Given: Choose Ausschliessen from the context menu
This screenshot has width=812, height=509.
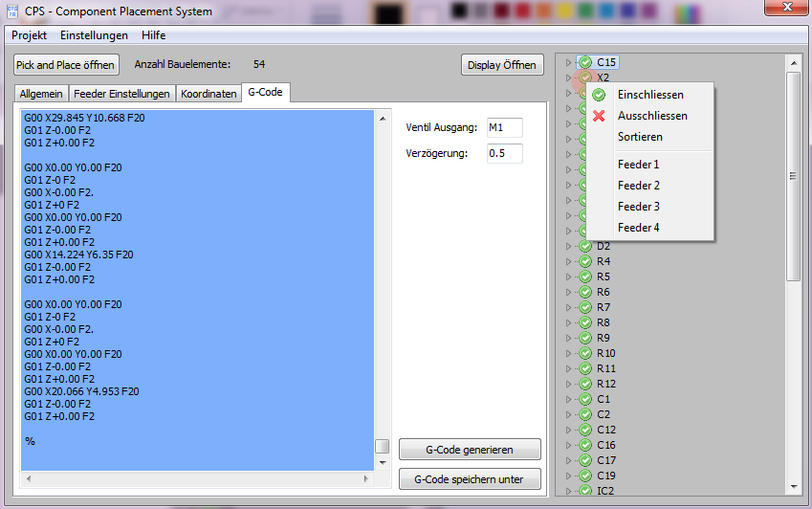Looking at the screenshot, I should pos(650,116).
